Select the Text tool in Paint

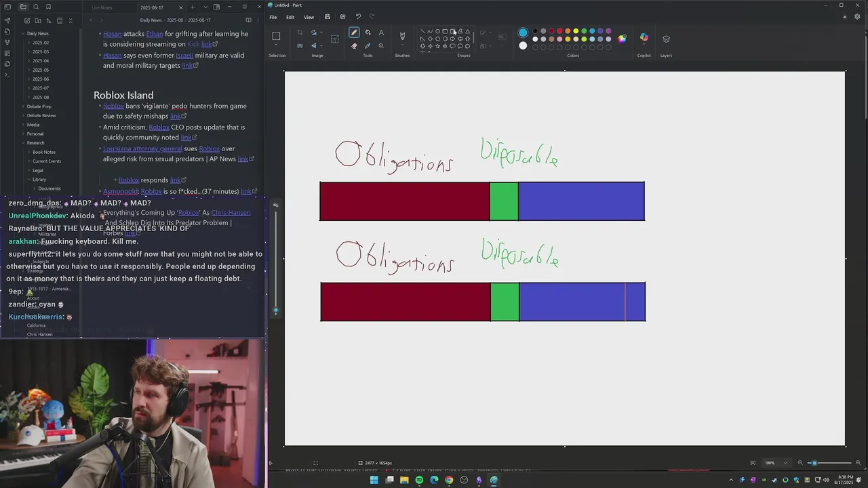click(381, 33)
